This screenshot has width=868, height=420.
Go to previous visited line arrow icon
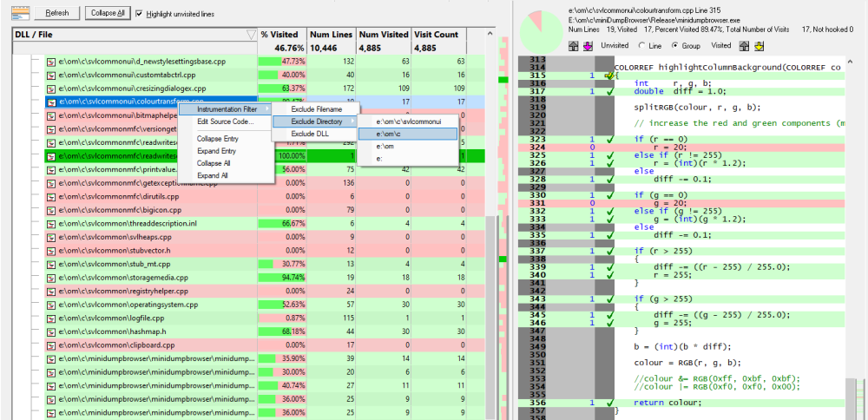tap(745, 46)
